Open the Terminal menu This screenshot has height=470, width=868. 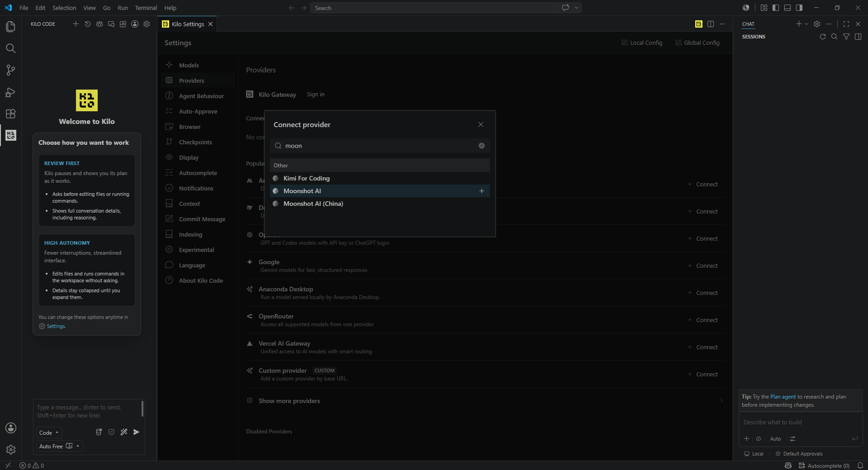(146, 8)
